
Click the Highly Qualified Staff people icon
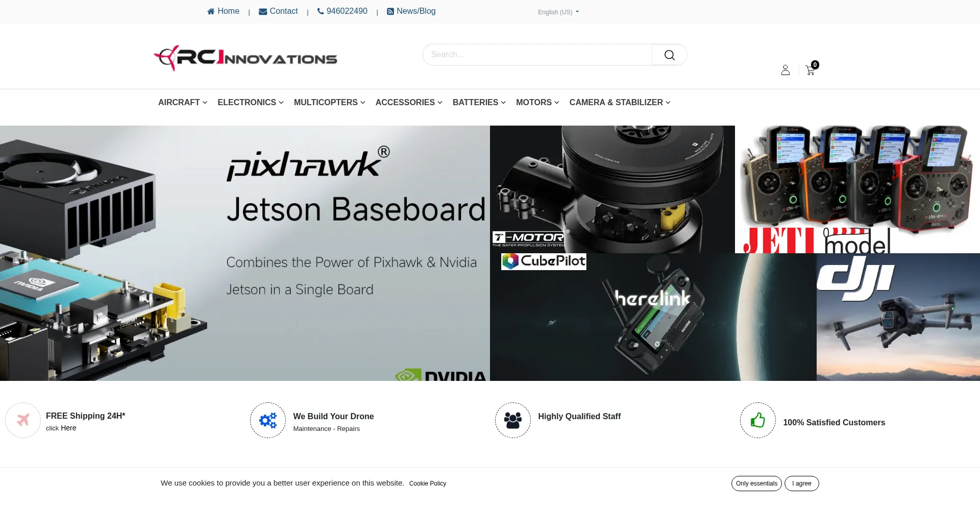(513, 420)
